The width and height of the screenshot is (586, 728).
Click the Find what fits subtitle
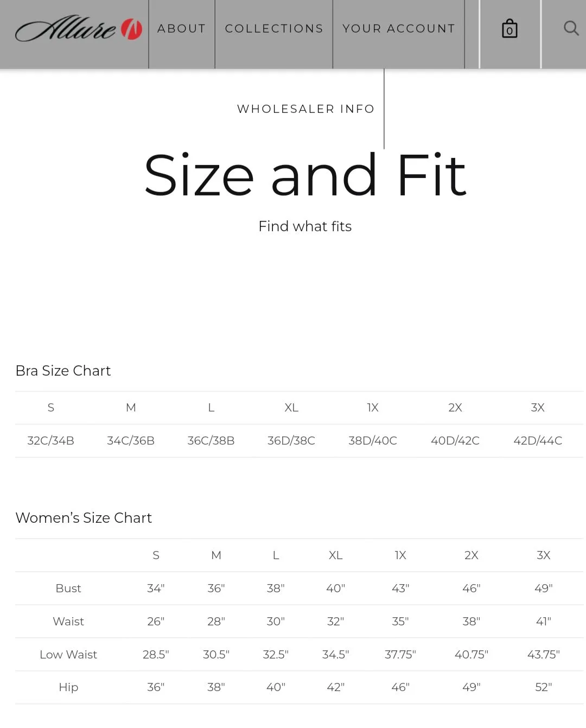click(305, 226)
